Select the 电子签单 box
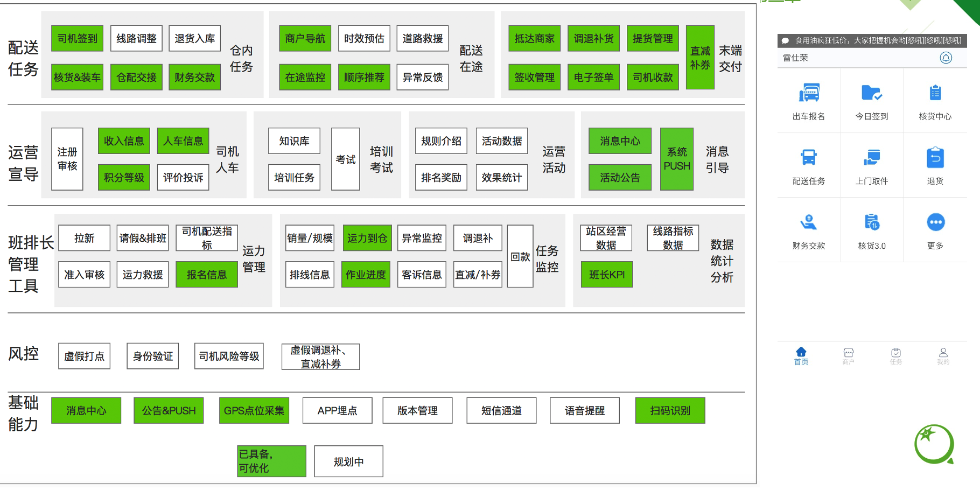980x490 pixels. 594,77
